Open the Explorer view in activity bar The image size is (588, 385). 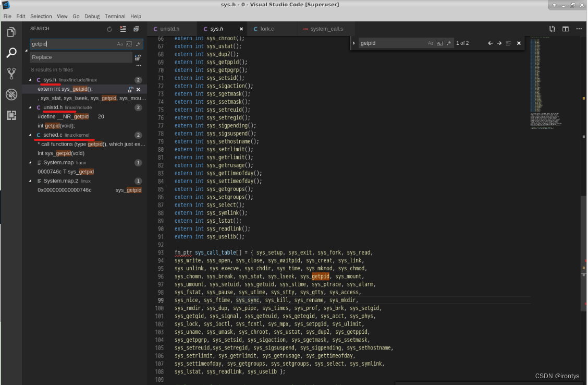pyautogui.click(x=11, y=32)
